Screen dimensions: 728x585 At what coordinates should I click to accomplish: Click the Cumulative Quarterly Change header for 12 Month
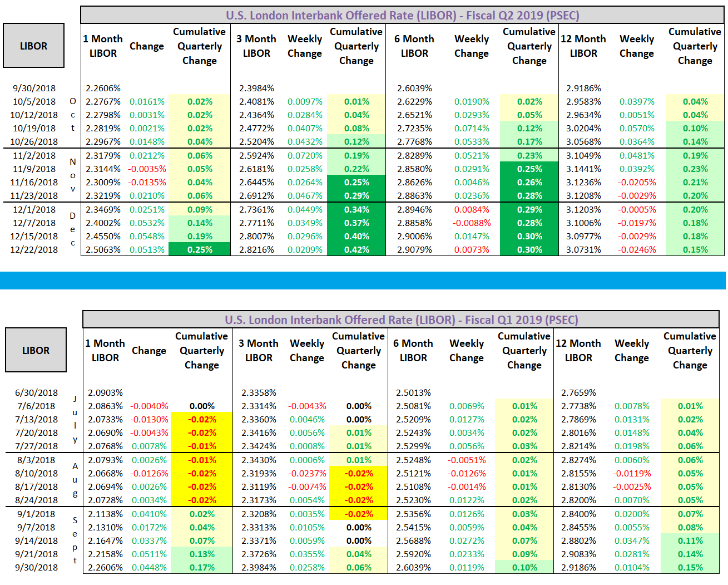[694, 46]
